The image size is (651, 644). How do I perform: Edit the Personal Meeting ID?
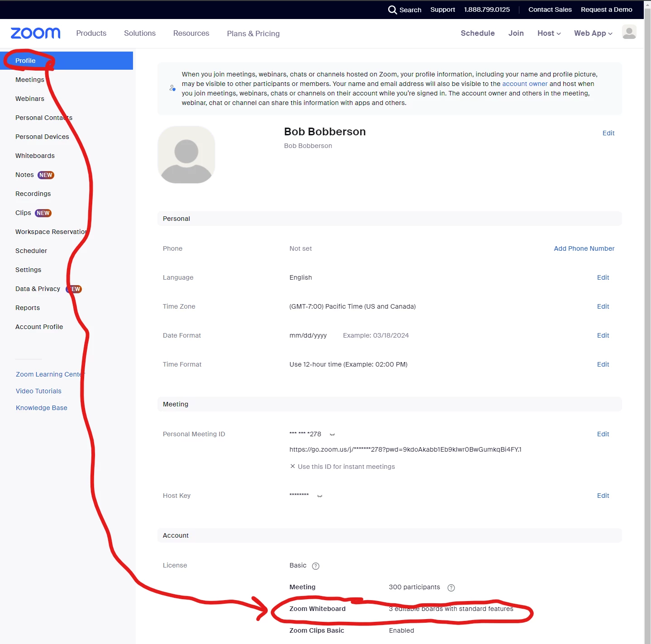click(x=603, y=434)
